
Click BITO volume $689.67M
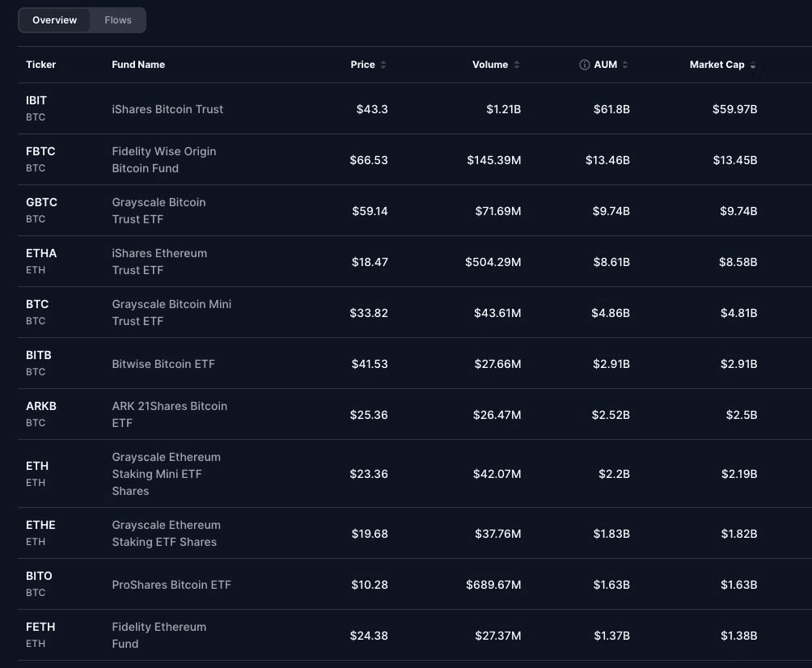click(x=493, y=585)
